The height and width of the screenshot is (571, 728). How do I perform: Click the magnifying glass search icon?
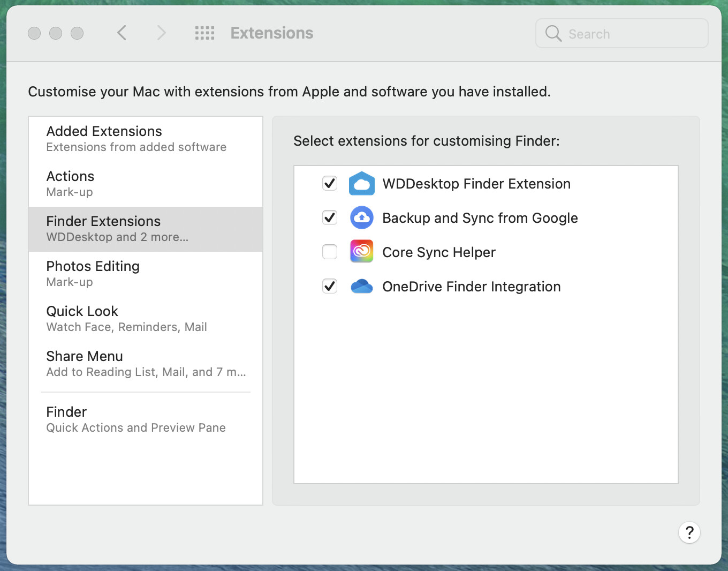[x=553, y=34]
